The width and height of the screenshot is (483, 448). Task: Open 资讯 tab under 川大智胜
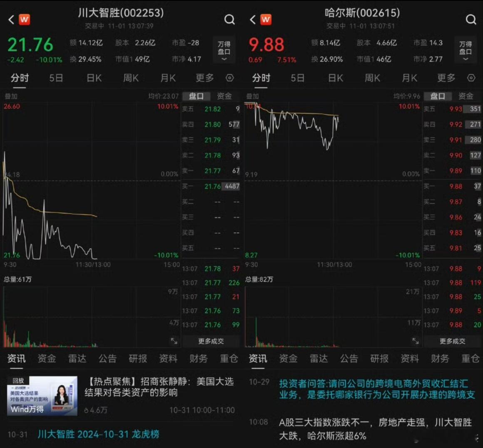(x=16, y=358)
